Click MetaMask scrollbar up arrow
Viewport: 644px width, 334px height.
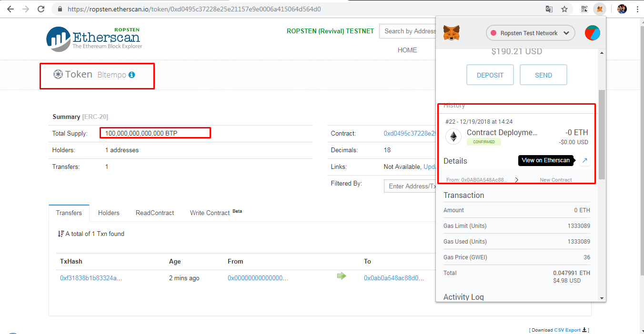point(602,52)
